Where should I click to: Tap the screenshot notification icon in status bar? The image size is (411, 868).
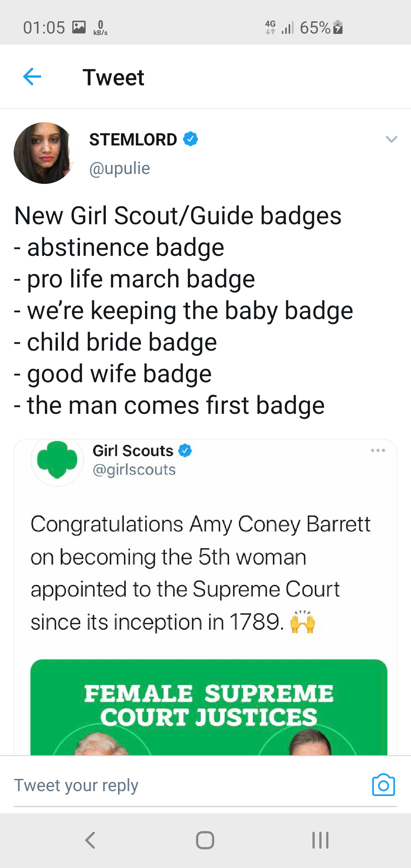(x=79, y=27)
